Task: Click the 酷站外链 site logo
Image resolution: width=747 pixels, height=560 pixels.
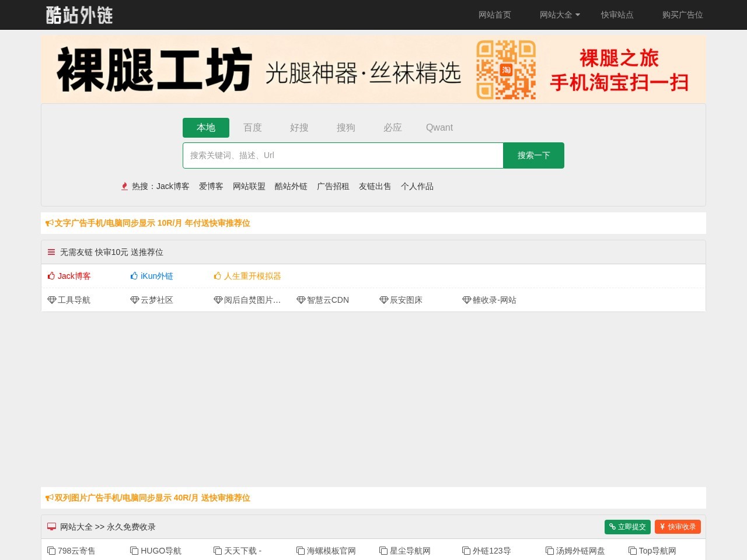Action: (x=79, y=15)
